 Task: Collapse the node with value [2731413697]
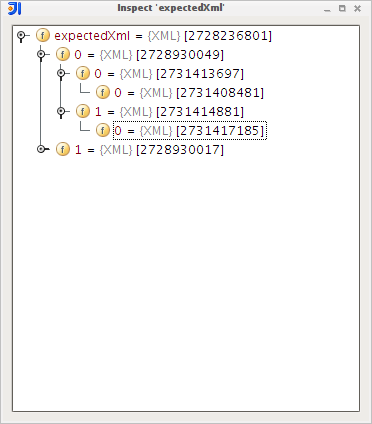[61, 73]
